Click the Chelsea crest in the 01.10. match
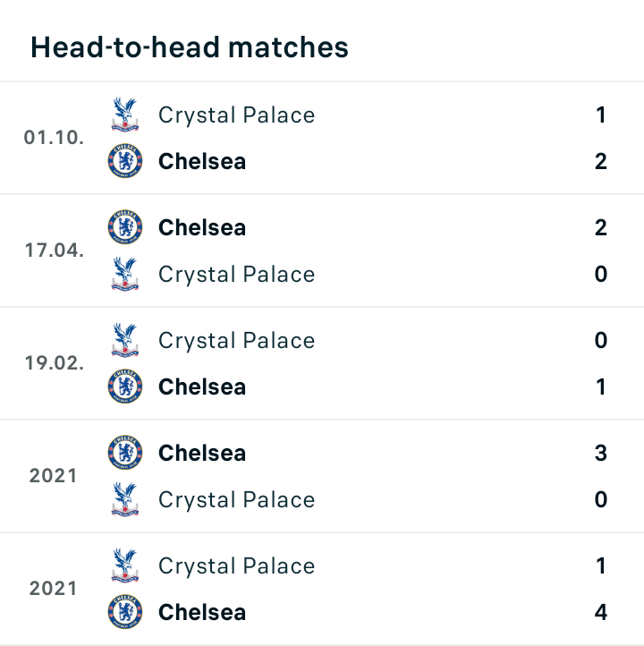Viewport: 644px width, 646px height. point(125,161)
